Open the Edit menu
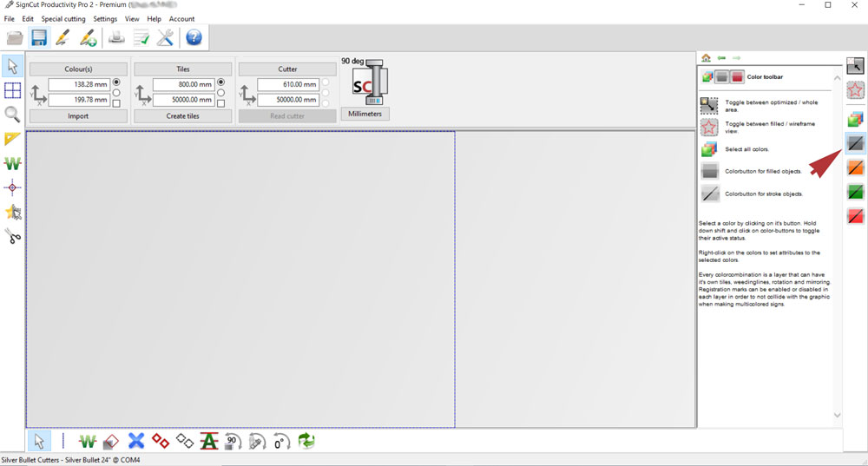The height and width of the screenshot is (466, 868). (28, 19)
